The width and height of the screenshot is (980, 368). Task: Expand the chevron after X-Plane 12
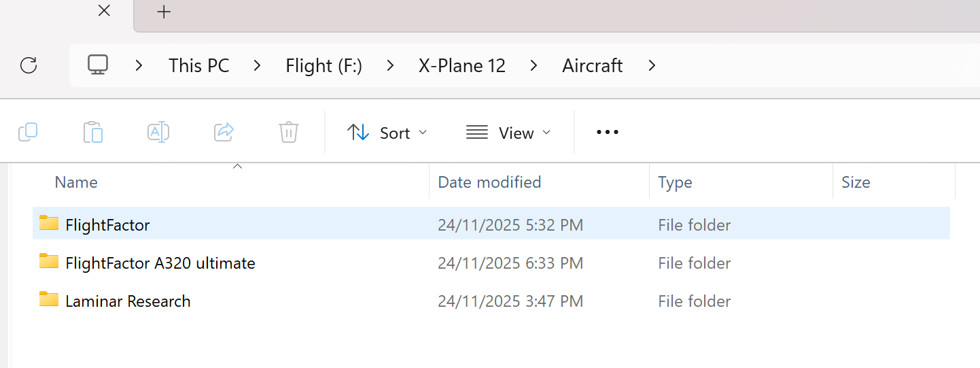pos(534,65)
